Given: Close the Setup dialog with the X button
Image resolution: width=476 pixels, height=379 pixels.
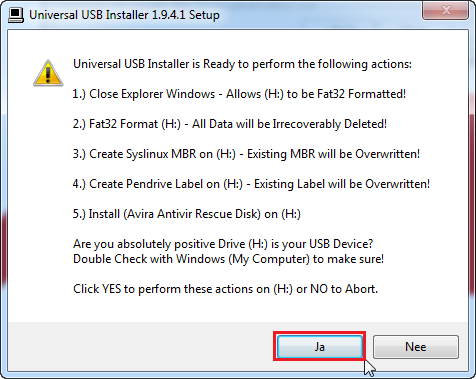Looking at the screenshot, I should 445,10.
